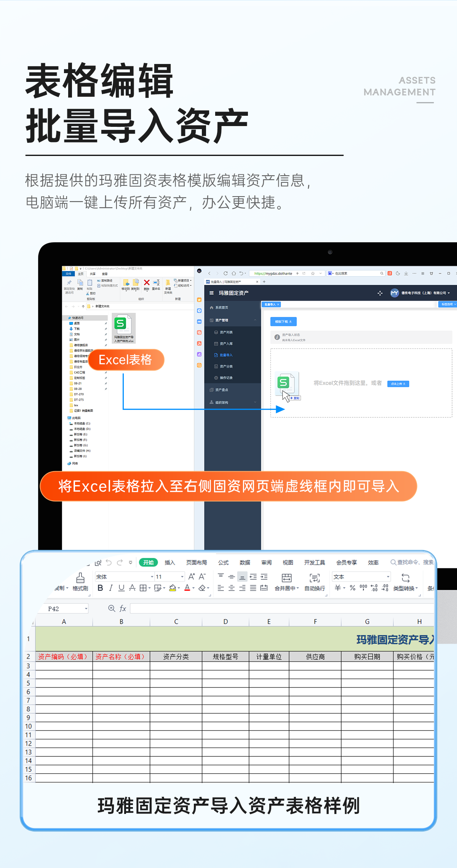Click the redo arrow in the WPS toolbar

point(120,562)
